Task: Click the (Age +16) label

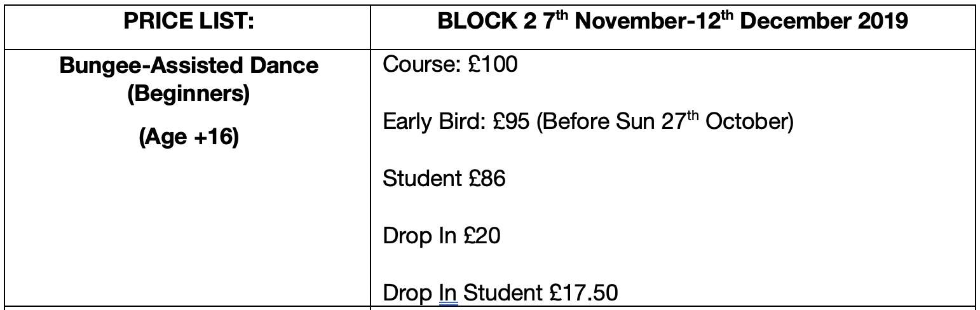Action: pos(189,137)
